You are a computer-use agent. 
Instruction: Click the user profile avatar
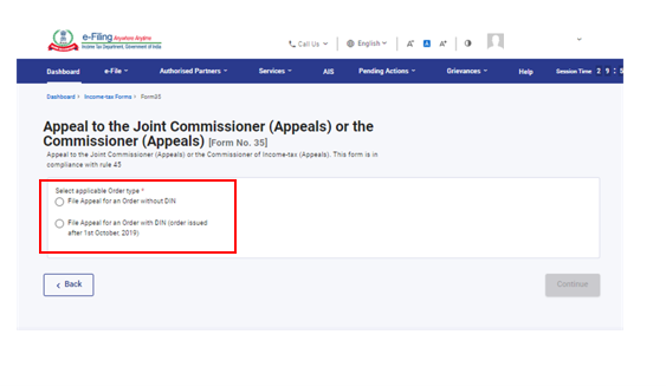click(495, 41)
